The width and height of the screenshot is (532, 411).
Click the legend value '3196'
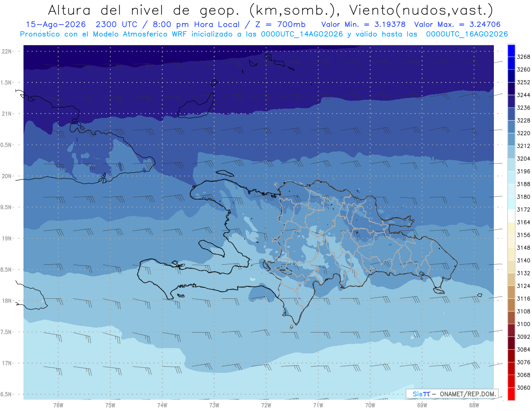pyautogui.click(x=524, y=171)
